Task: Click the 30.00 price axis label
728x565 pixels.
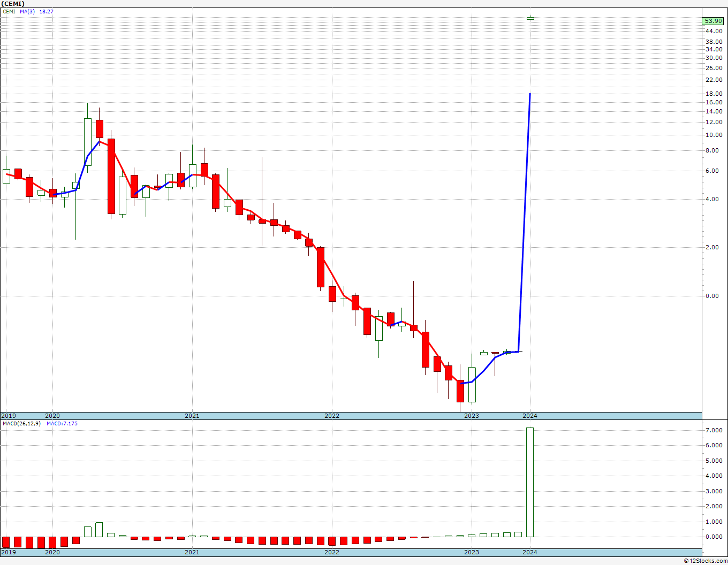Action: pyautogui.click(x=714, y=58)
